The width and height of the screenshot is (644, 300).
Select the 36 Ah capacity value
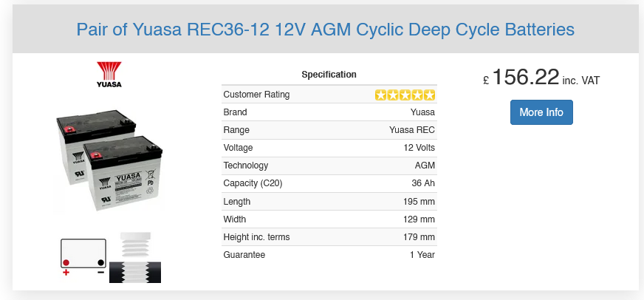423,183
